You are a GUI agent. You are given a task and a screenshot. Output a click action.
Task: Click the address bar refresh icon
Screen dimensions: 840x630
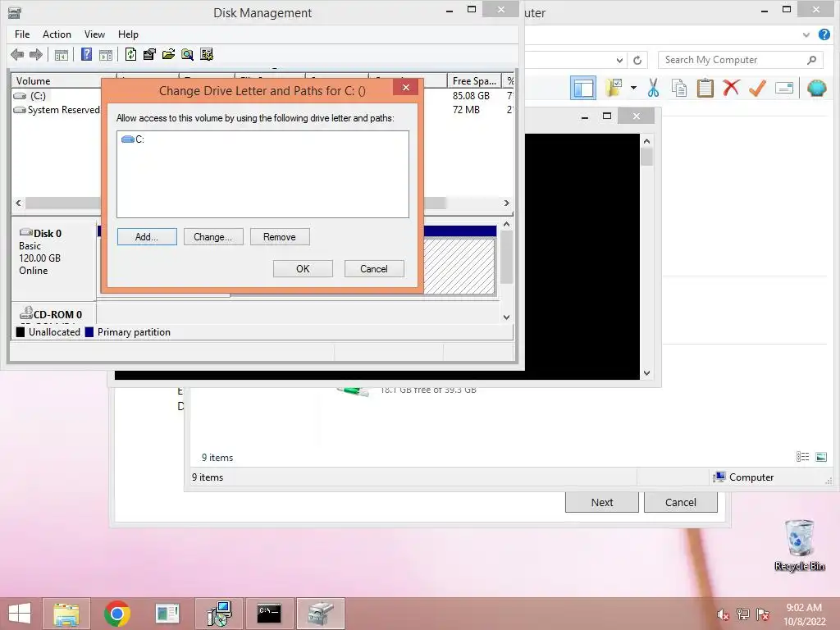click(x=637, y=60)
